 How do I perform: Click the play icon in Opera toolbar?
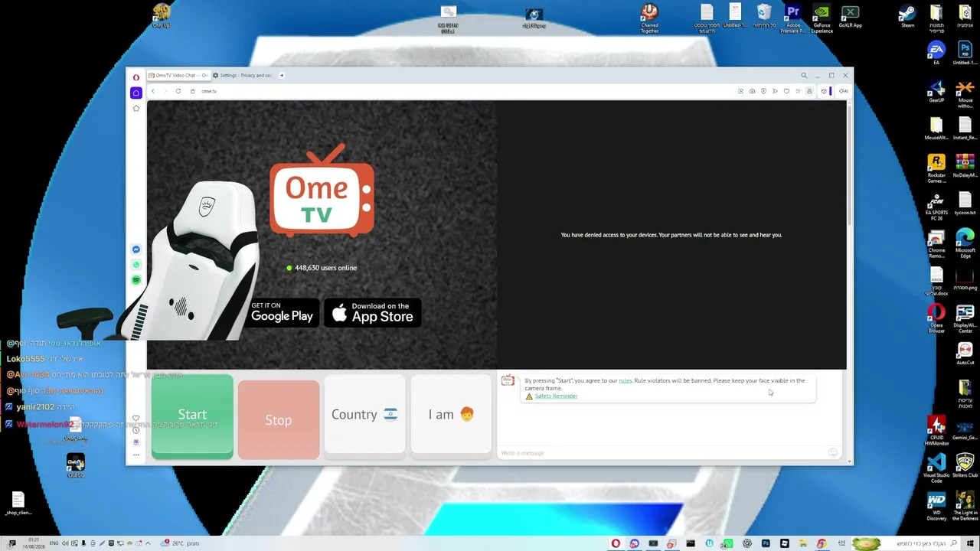click(x=775, y=91)
